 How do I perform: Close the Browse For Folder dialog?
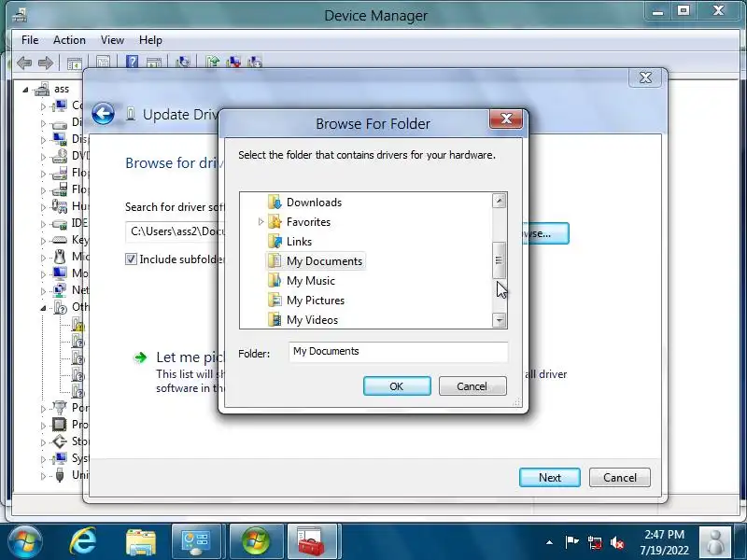coord(506,119)
